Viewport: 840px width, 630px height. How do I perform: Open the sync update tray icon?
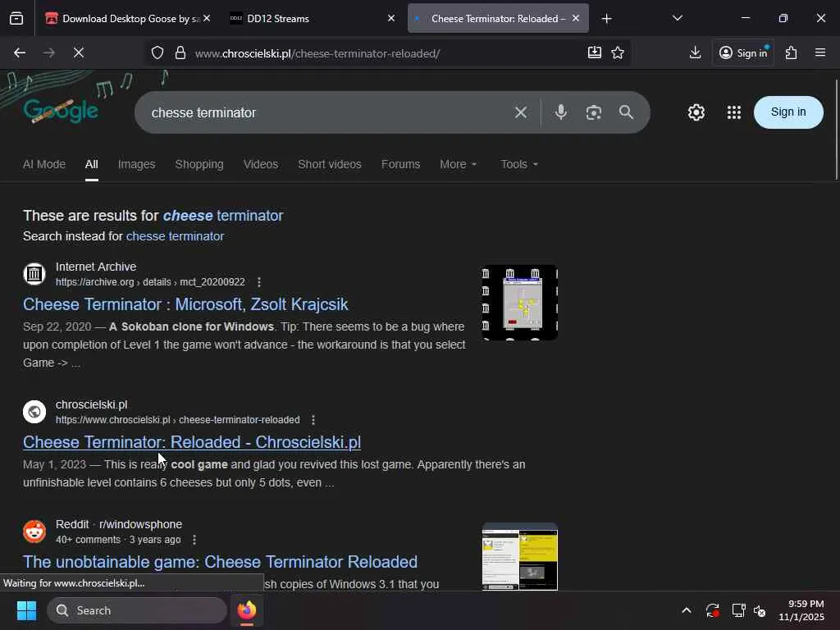click(712, 610)
